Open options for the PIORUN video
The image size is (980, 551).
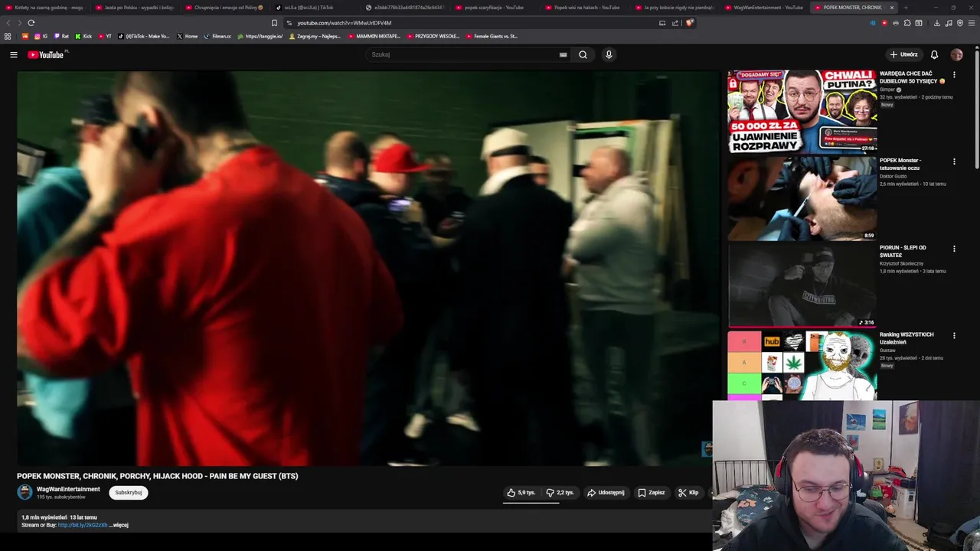coord(954,249)
